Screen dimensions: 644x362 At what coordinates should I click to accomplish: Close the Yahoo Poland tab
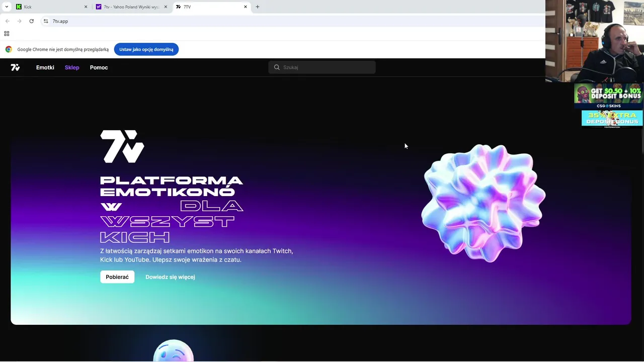166,7
